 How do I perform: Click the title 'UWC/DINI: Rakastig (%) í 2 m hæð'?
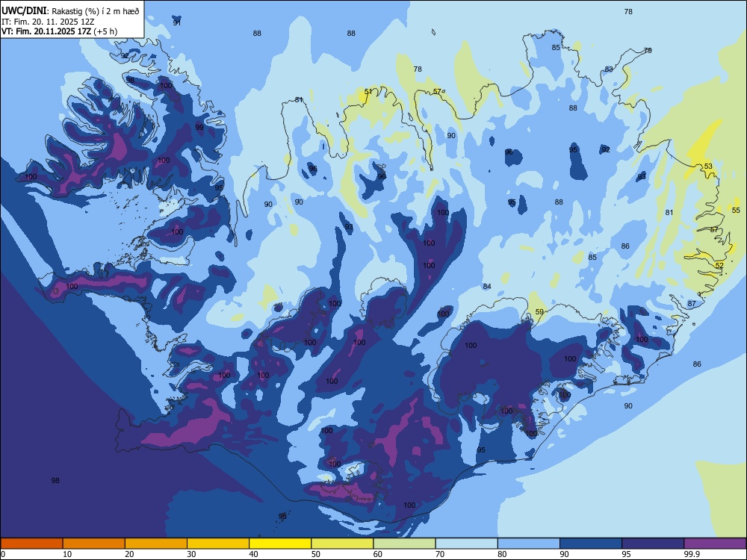[70, 11]
